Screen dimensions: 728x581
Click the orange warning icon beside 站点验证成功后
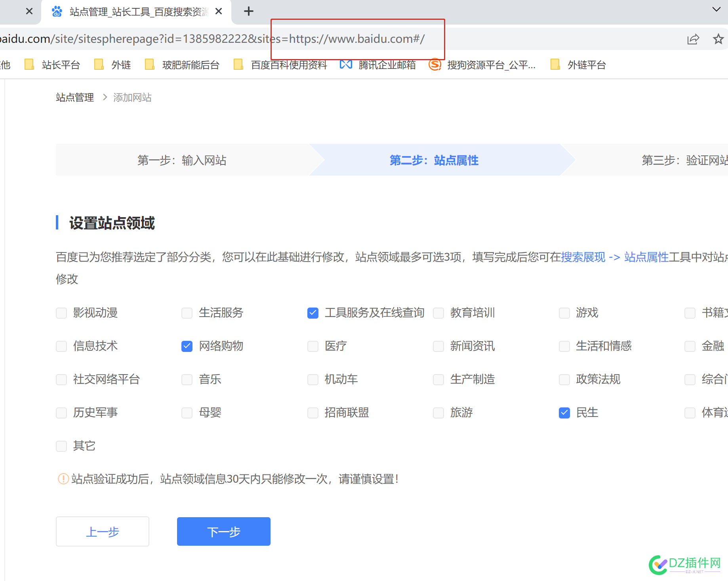click(x=63, y=479)
